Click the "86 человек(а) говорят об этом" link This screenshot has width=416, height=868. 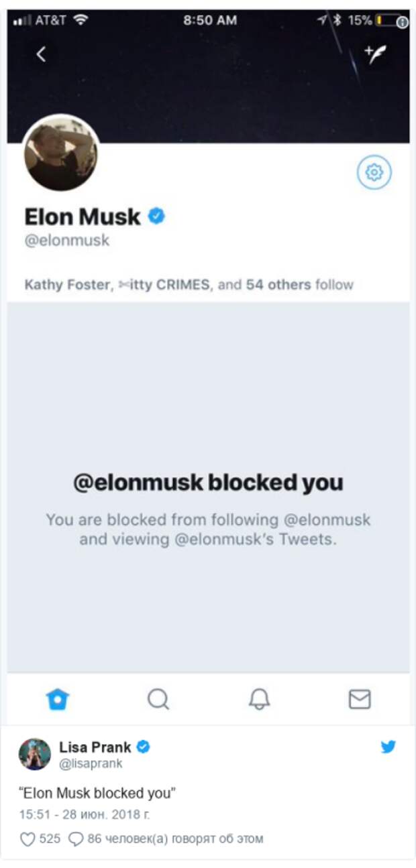click(175, 839)
